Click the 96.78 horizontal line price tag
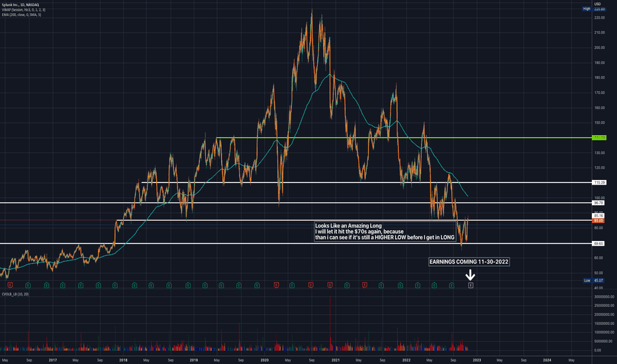The height and width of the screenshot is (364, 617). [598, 203]
